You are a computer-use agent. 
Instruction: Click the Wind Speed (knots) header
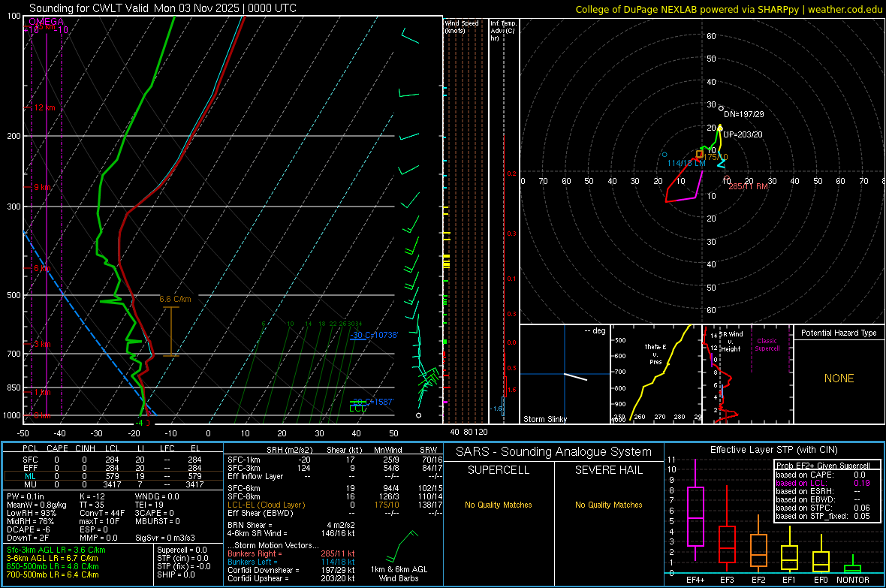[x=462, y=26]
